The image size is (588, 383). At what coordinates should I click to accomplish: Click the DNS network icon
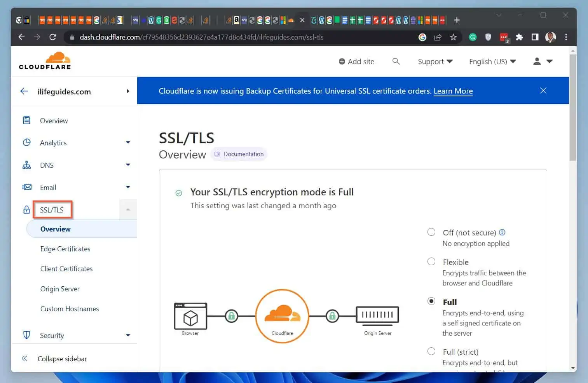26,165
